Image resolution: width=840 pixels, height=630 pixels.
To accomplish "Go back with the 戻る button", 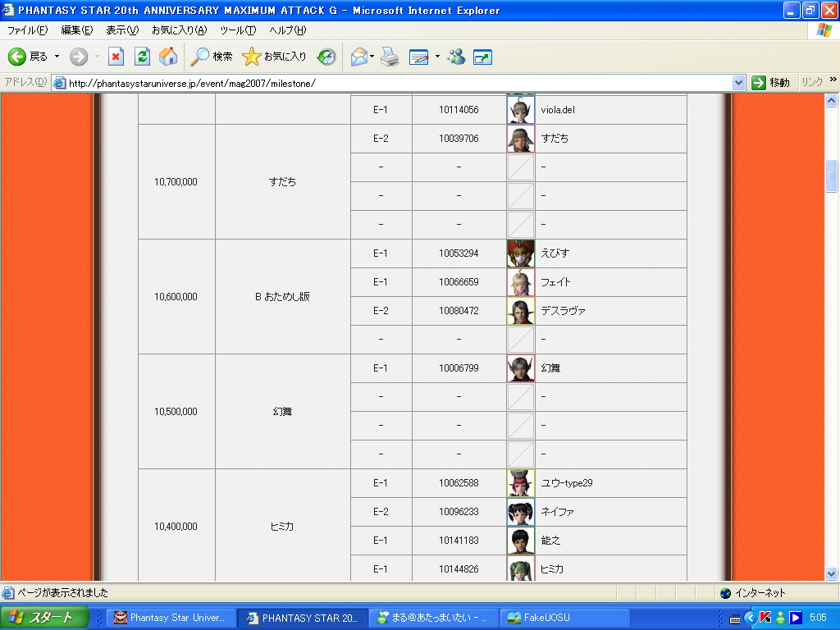I will click(x=28, y=57).
